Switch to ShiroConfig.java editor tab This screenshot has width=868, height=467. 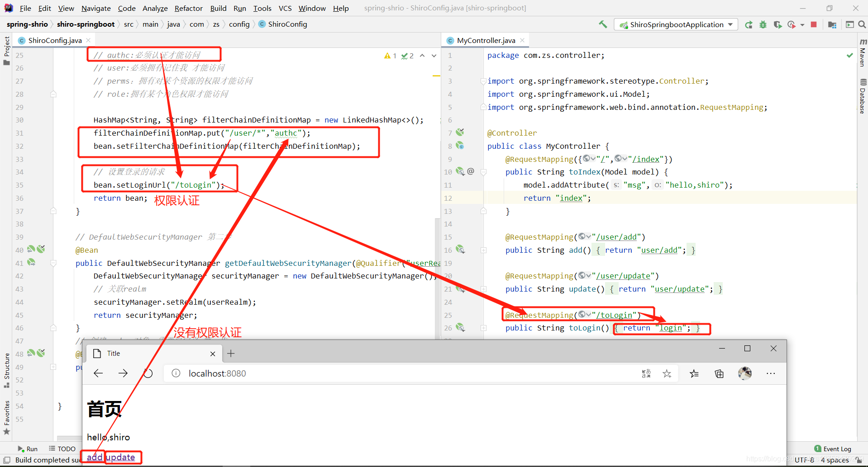55,40
